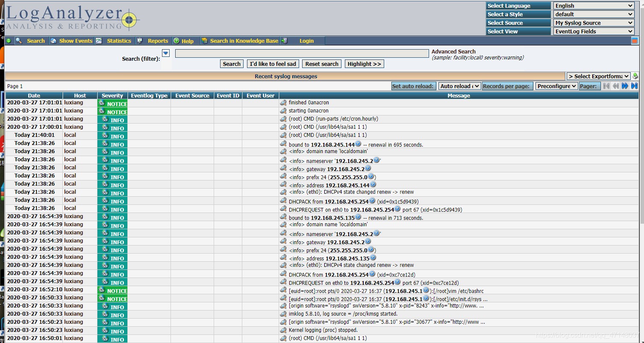Go to the previous page with the pager

tap(615, 86)
